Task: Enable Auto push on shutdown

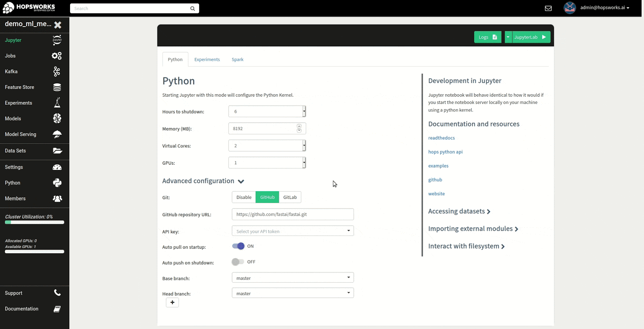Action: [x=238, y=262]
